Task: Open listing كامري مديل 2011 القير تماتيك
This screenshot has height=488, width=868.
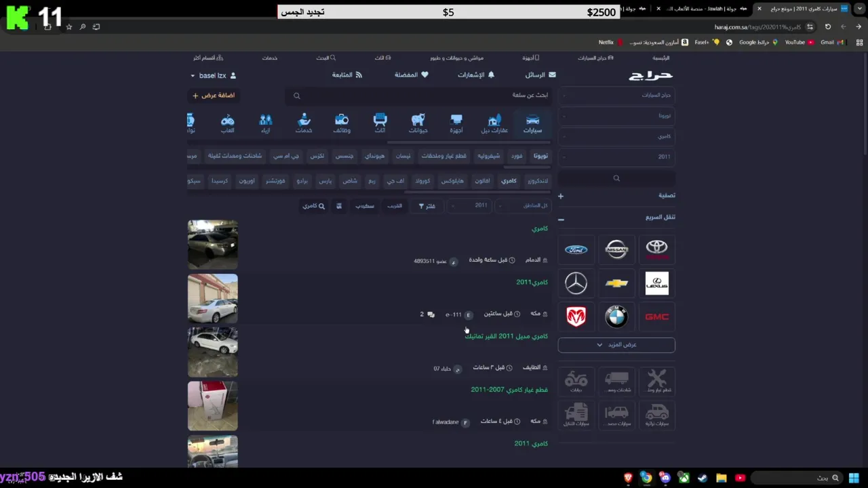Action: 507,336
